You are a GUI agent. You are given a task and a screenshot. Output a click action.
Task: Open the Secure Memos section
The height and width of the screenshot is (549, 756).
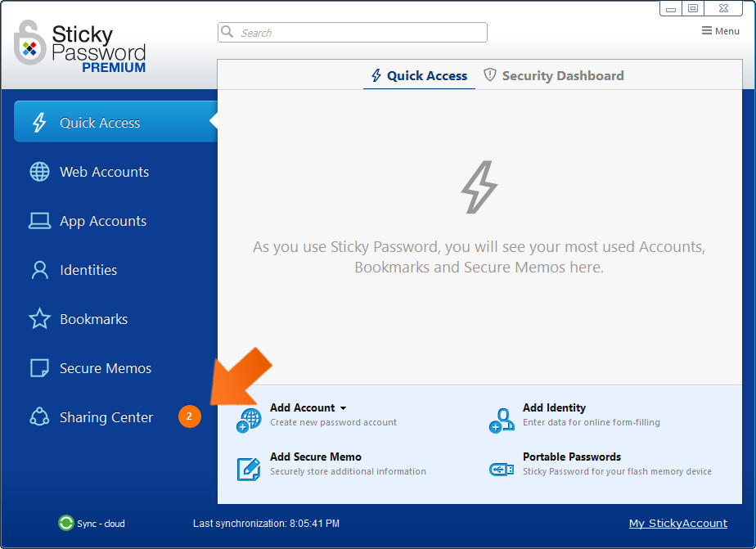tap(106, 367)
